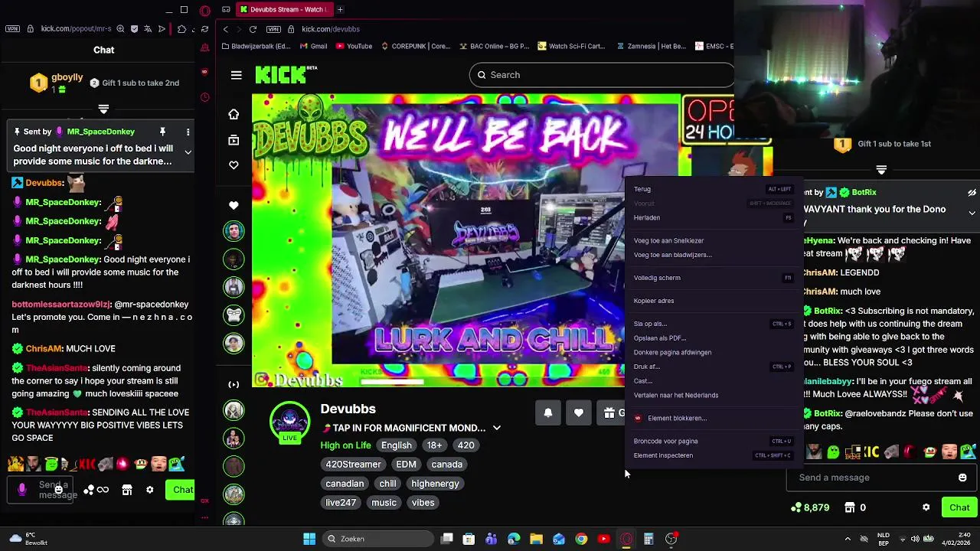Go to the Kick home icon in sidebar
This screenshot has width=980, height=551.
[234, 114]
